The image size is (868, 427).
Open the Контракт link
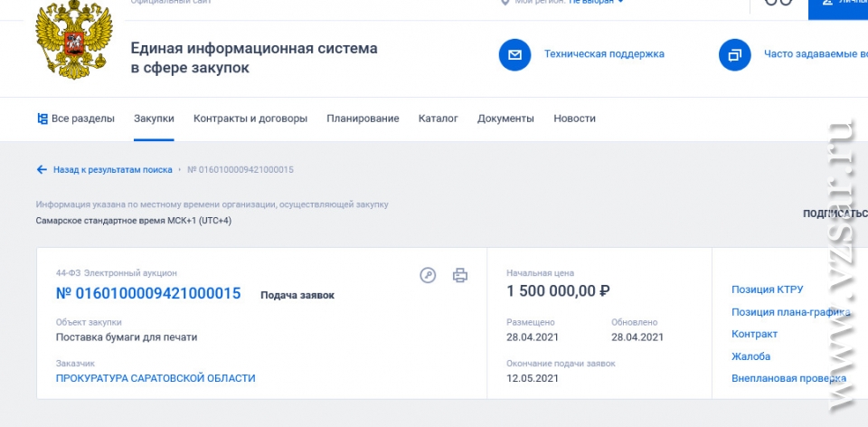tap(754, 334)
